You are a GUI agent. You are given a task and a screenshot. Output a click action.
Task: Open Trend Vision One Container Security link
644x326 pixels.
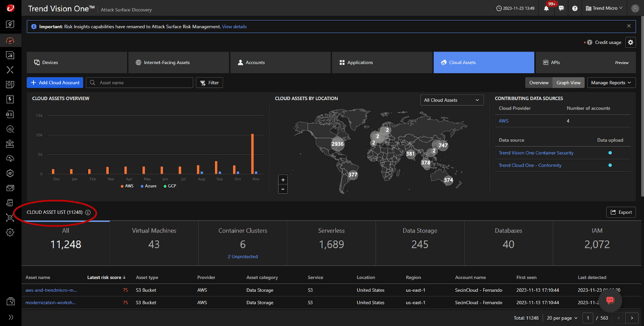pyautogui.click(x=536, y=153)
